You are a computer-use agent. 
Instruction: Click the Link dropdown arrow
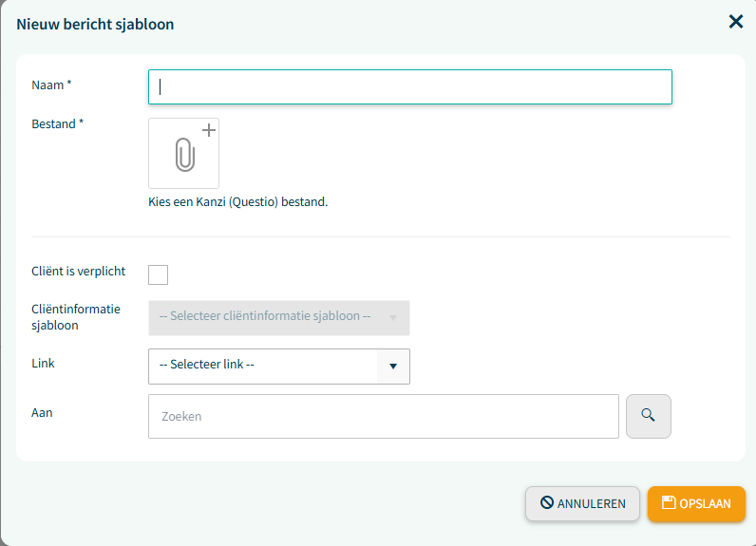pyautogui.click(x=393, y=367)
